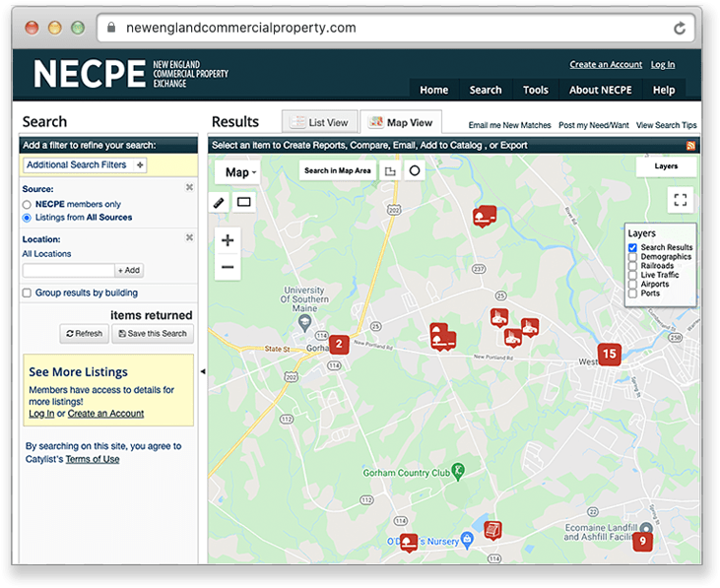Enable the Airports layer
720x588 pixels.
click(x=632, y=284)
